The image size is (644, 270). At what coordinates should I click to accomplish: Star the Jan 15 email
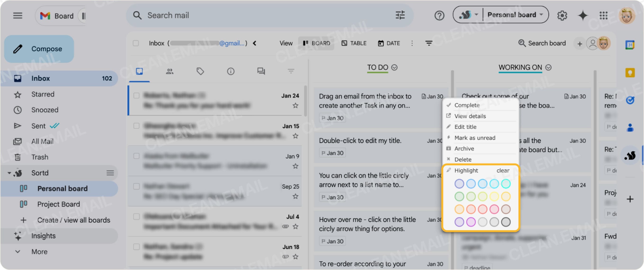coord(295,136)
